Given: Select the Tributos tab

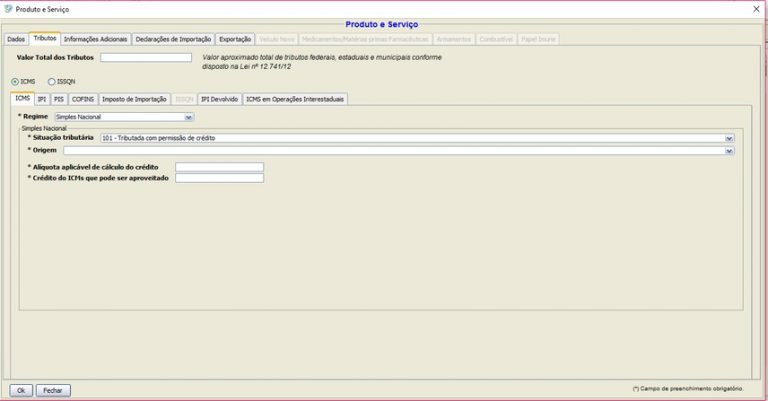Looking at the screenshot, I should coord(45,38).
